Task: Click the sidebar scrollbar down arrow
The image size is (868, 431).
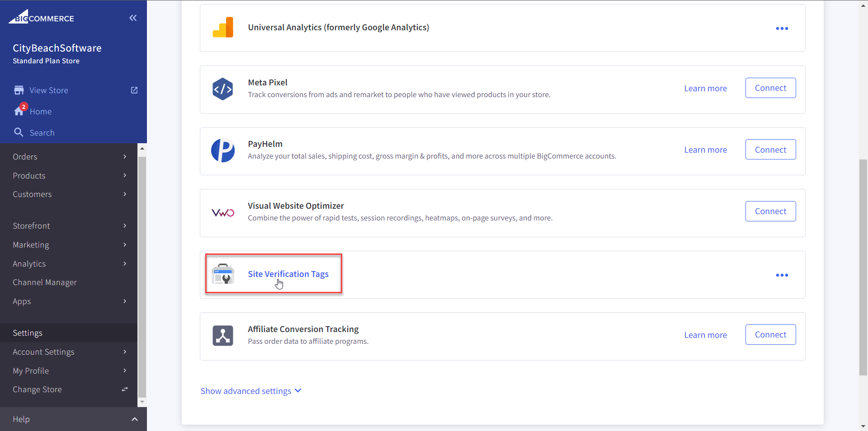Action: 142,402
